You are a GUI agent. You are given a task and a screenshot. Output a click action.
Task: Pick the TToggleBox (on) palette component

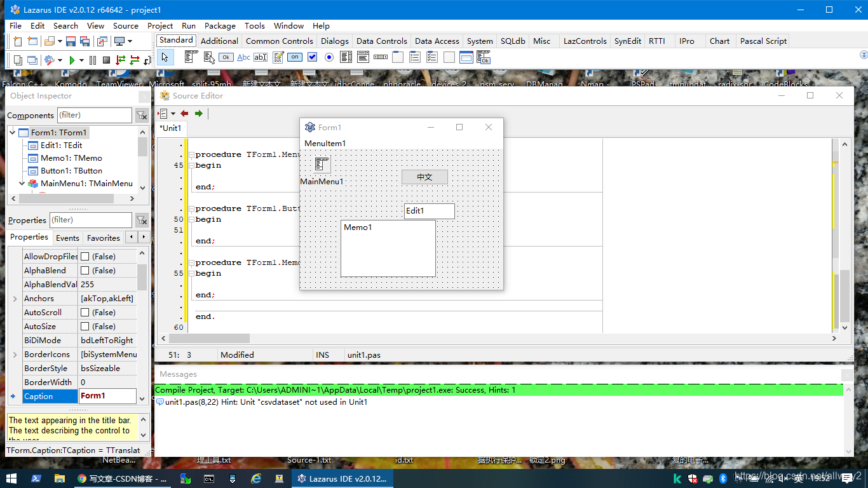click(295, 57)
